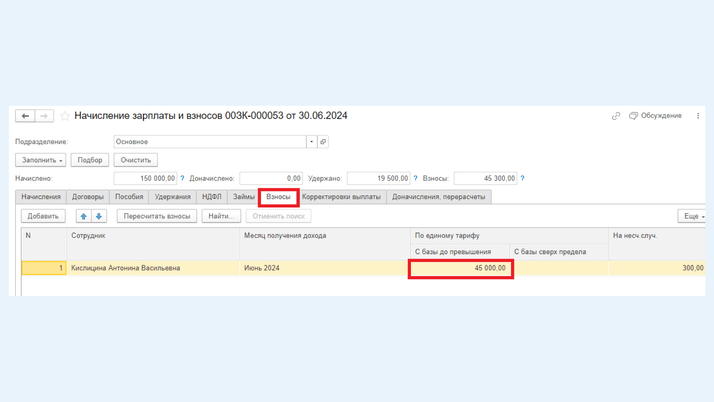
Task: Click the Месяц получения дохода column header
Action: tap(325, 244)
